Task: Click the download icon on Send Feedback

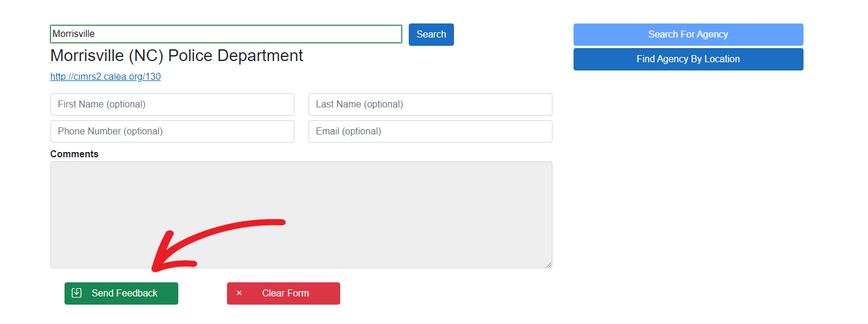Action: [76, 293]
